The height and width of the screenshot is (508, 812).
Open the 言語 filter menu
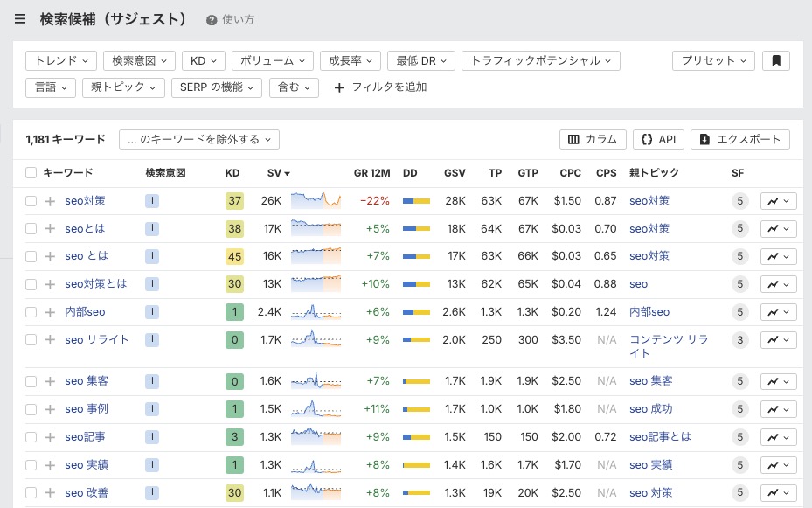[x=50, y=87]
